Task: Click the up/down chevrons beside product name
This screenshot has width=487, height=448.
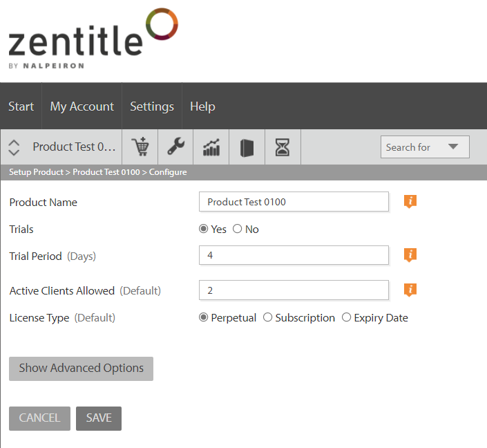Action: [x=14, y=147]
